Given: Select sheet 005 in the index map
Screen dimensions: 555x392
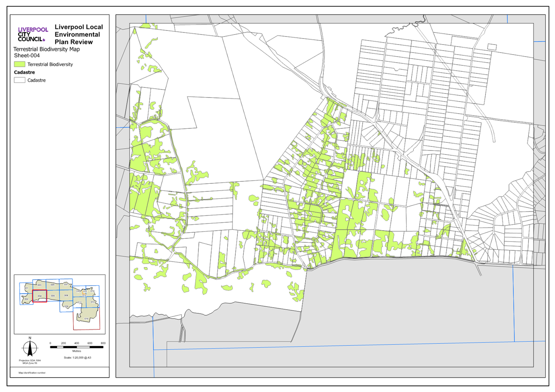Looking at the screenshot, I should coord(53,284).
